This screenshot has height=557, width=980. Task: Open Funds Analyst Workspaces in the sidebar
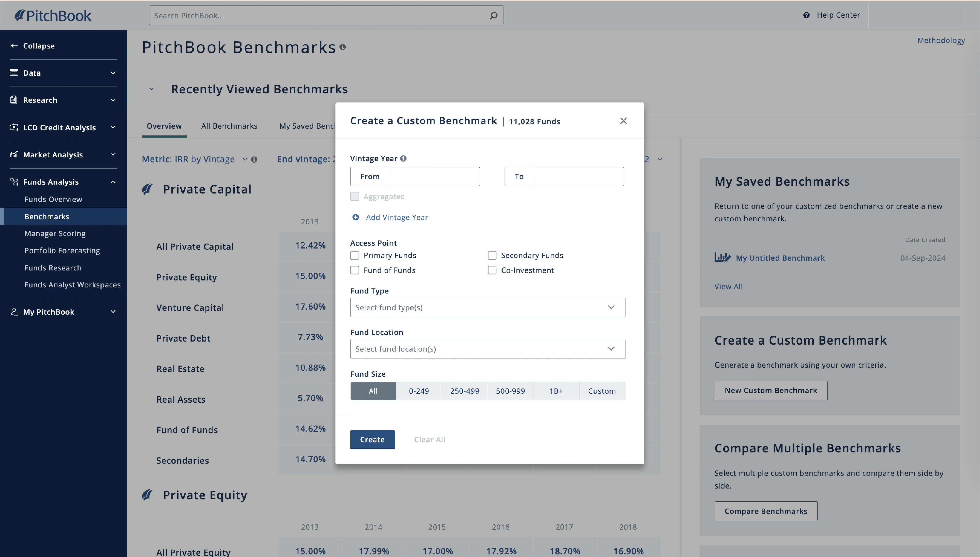pyautogui.click(x=73, y=285)
